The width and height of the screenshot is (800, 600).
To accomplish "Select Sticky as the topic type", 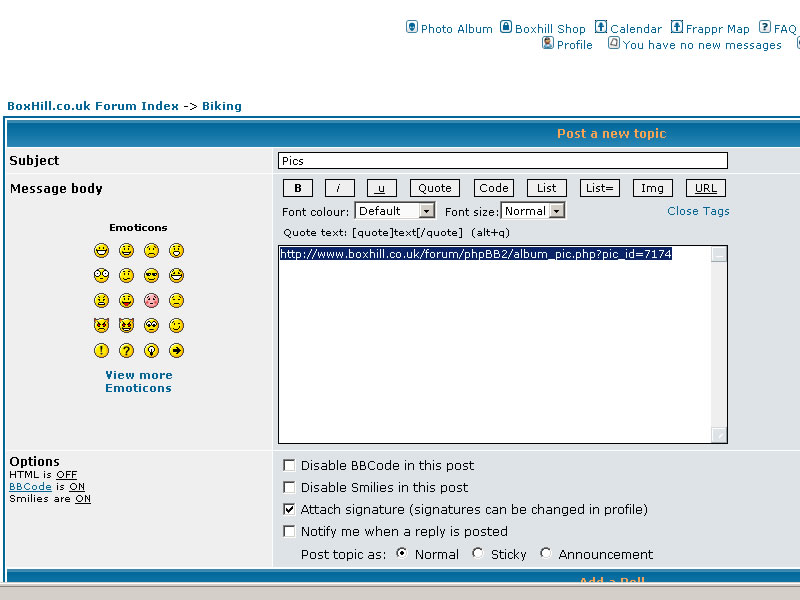I will [478, 553].
